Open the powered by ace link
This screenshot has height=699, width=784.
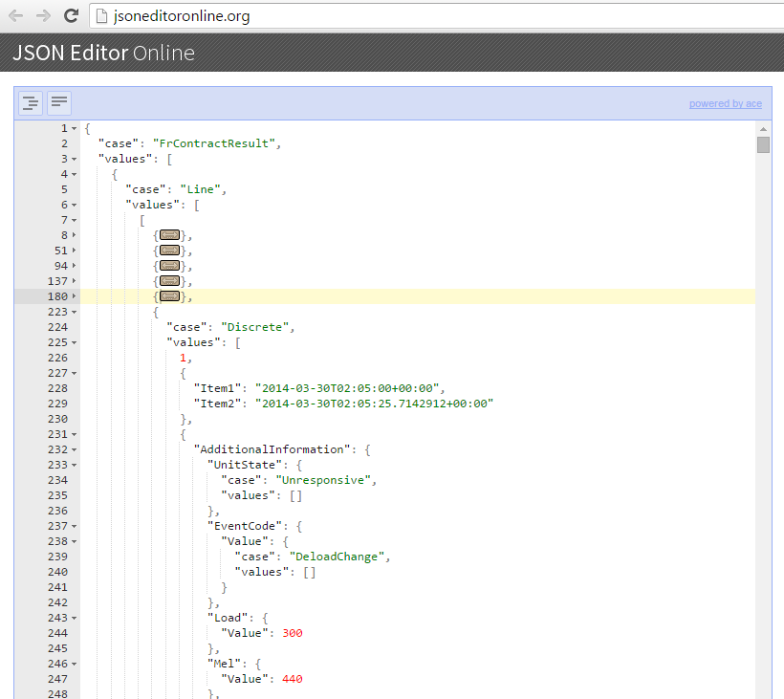tap(726, 102)
